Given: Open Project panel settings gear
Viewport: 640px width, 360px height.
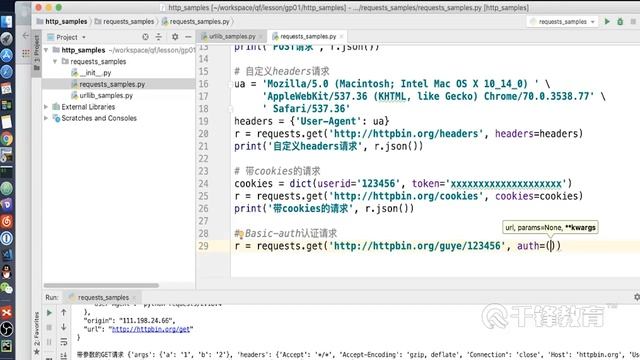Looking at the screenshot, I should tap(175, 37).
